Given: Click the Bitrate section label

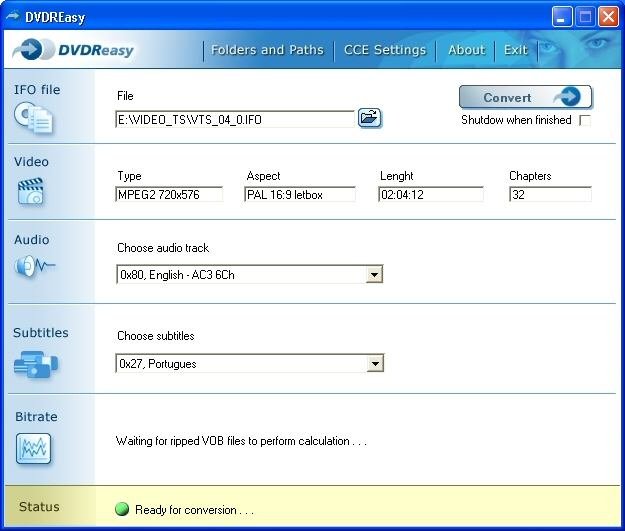Looking at the screenshot, I should [x=36, y=417].
